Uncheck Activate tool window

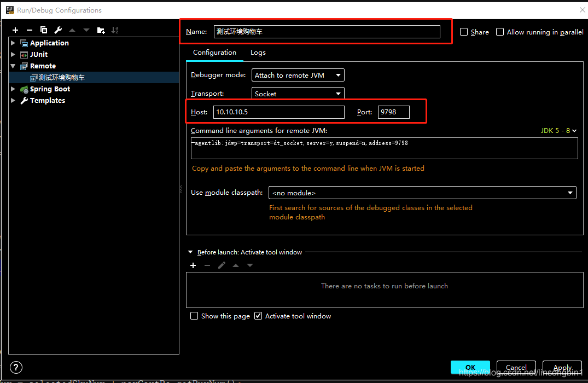(258, 316)
